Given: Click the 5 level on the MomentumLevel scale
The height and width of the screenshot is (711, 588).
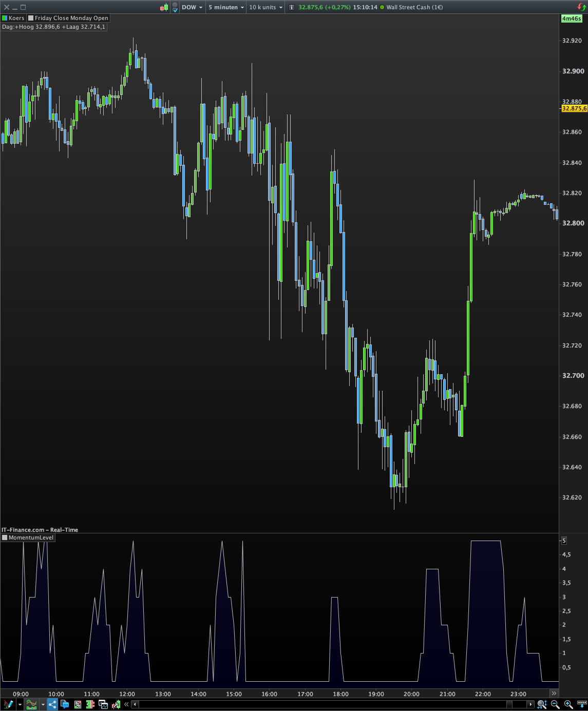Looking at the screenshot, I should (564, 541).
